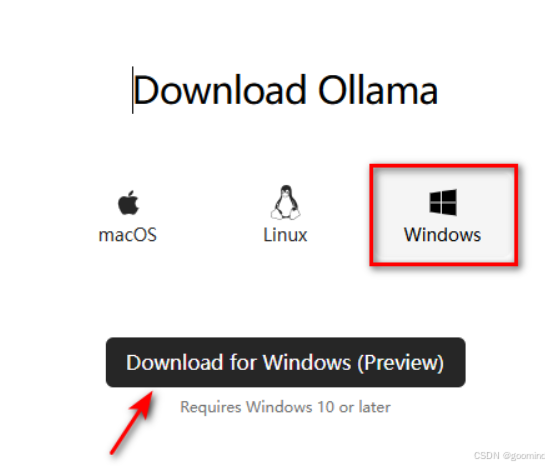549x467 pixels.
Task: Select the macOS text label
Action: [x=127, y=235]
